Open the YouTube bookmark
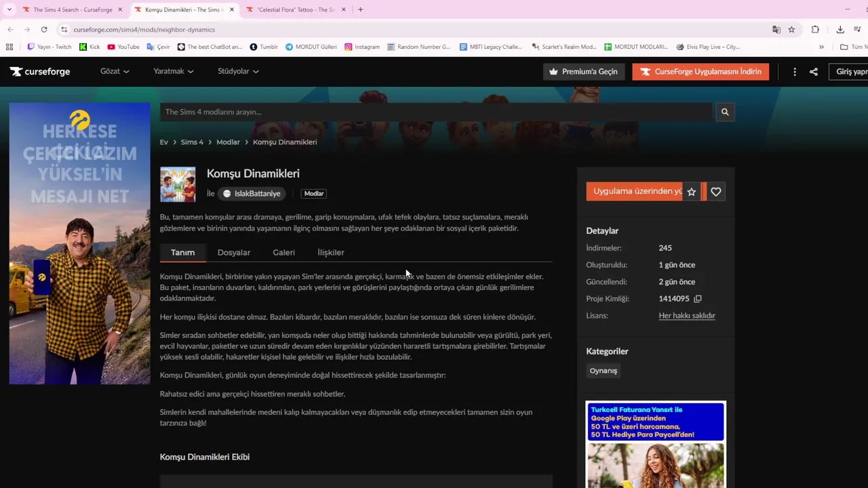 pyautogui.click(x=123, y=47)
